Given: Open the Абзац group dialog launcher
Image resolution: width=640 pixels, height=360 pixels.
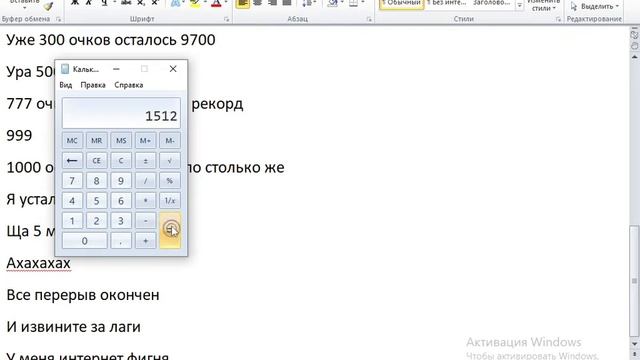Looking at the screenshot, I should (369, 19).
